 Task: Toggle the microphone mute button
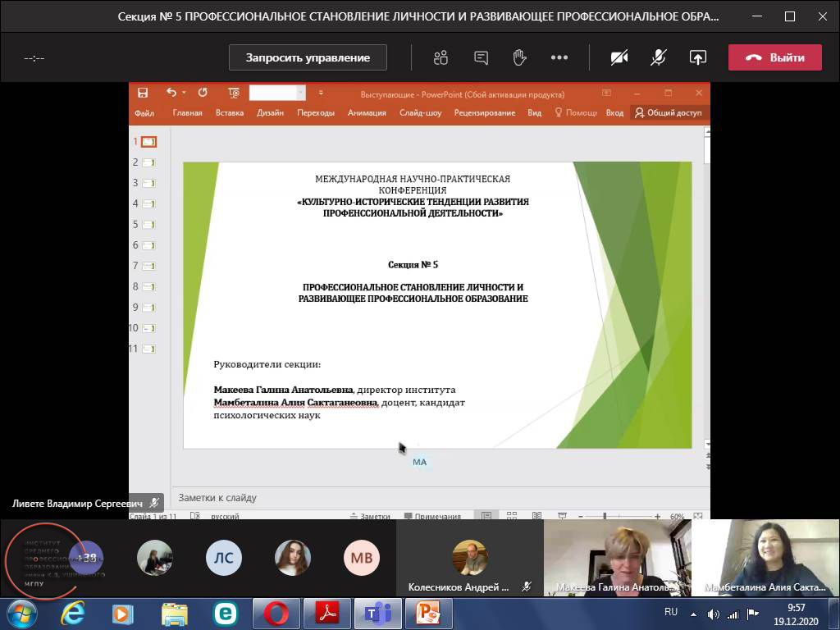click(658, 57)
